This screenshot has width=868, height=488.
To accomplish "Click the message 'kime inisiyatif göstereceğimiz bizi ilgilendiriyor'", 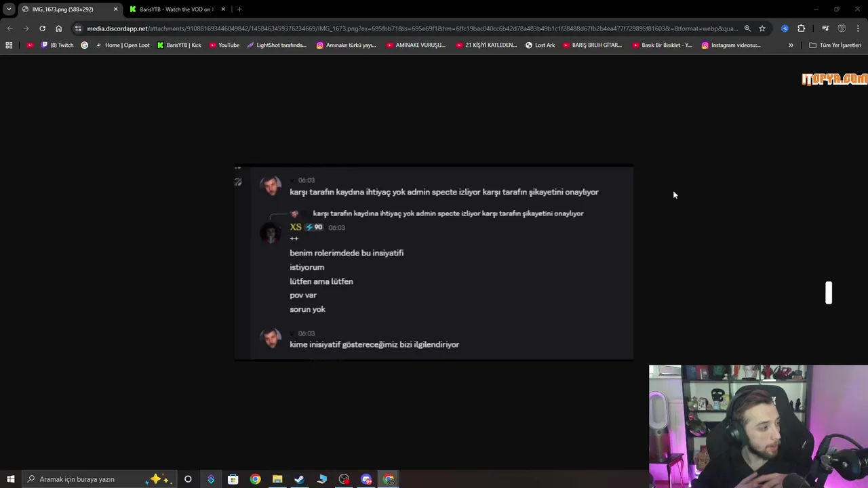I will coord(374,344).
